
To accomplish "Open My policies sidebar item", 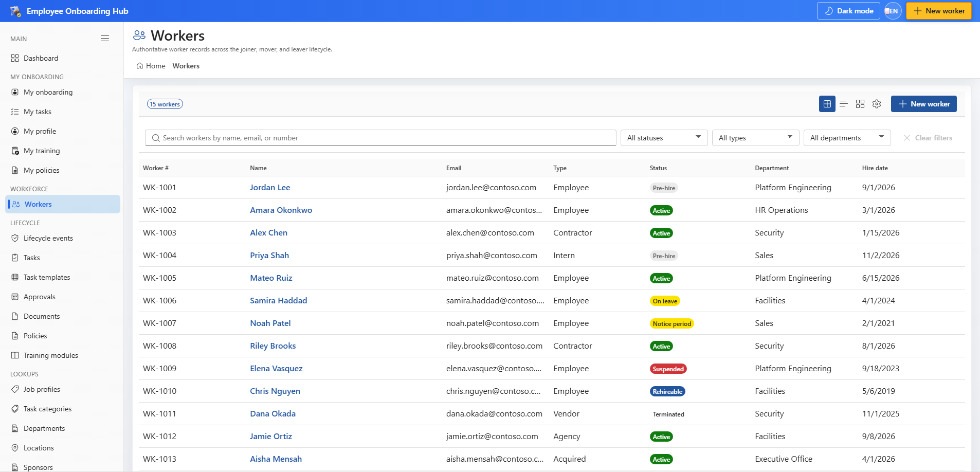I will pyautogui.click(x=63, y=170).
